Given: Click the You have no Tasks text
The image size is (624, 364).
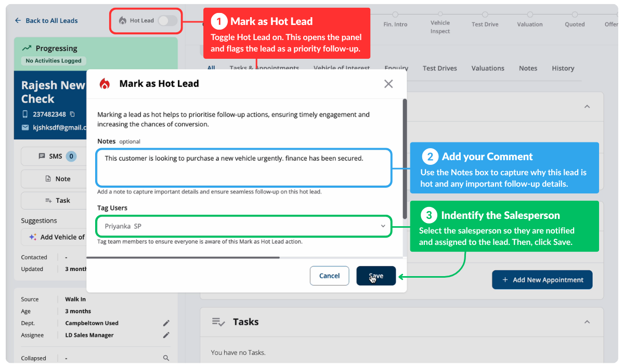Looking at the screenshot, I should pos(238,353).
